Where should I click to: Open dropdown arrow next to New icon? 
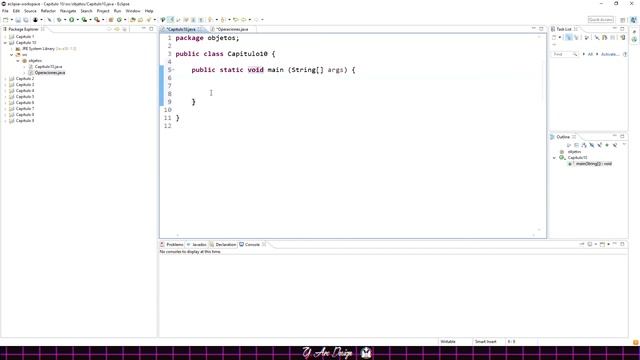[x=12, y=20]
